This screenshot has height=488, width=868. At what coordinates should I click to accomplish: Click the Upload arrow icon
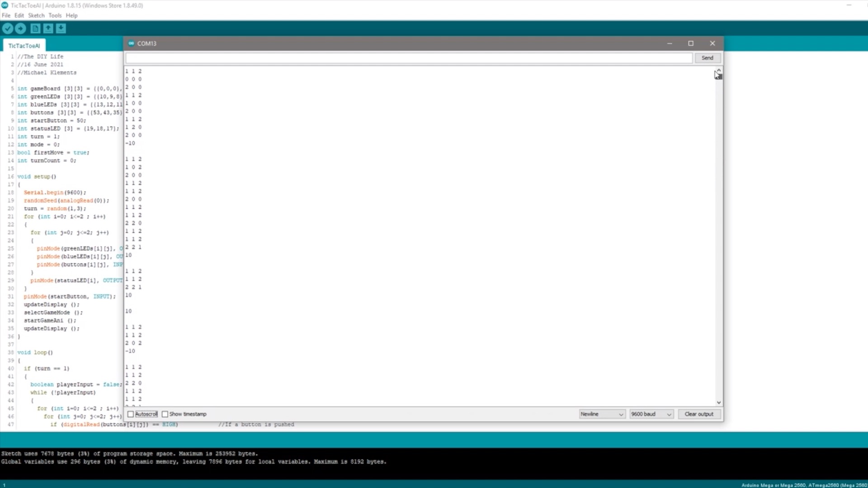coord(20,28)
